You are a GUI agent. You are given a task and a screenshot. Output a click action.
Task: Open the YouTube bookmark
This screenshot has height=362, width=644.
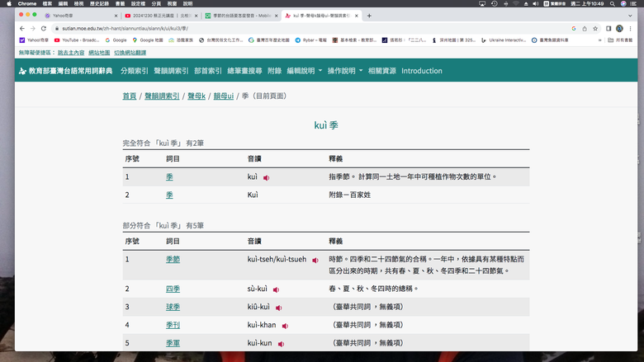pyautogui.click(x=77, y=40)
